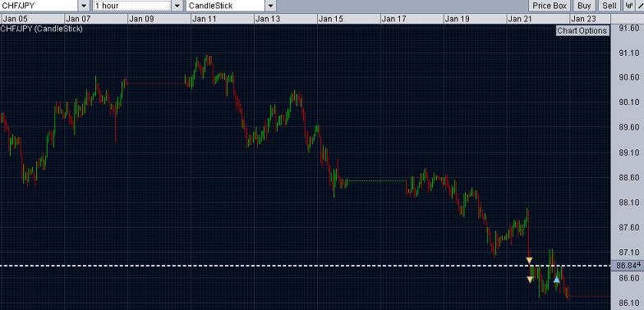644x310 pixels.
Task: Open the CandleStick chart type dropdown
Action: [x=270, y=6]
